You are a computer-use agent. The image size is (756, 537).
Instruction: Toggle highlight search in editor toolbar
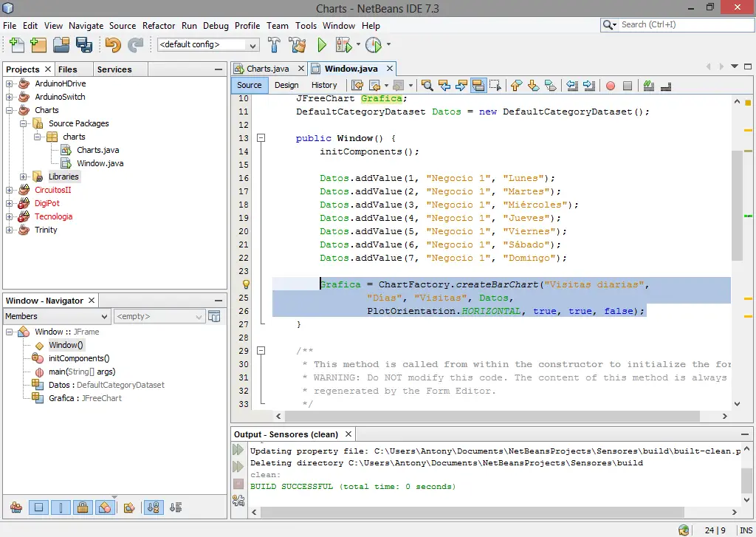480,86
